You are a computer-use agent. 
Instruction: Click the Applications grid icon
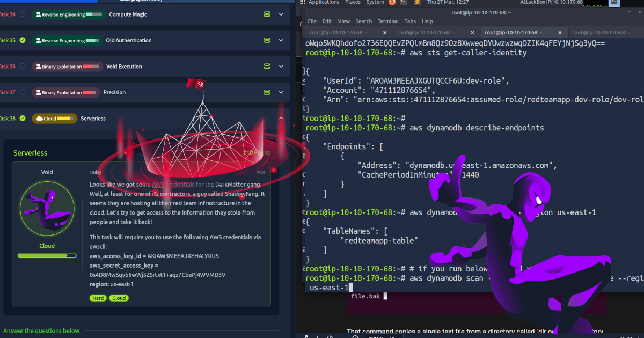(x=303, y=3)
